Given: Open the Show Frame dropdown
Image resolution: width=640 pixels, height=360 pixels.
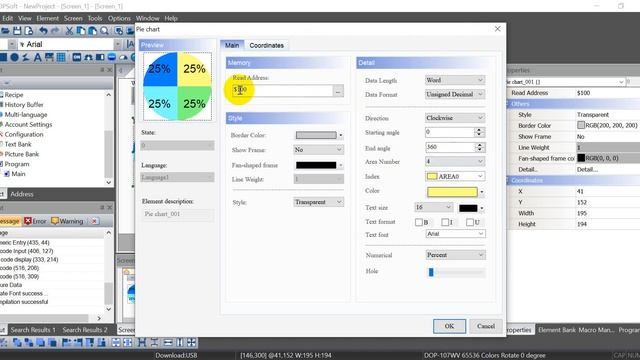Looking at the screenshot, I should [x=318, y=150].
